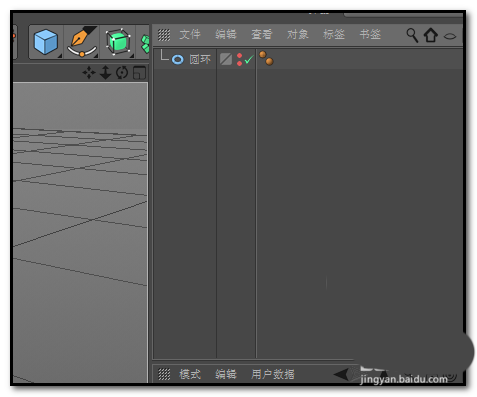Click the 圆环 object ring icon
The width and height of the screenshot is (477, 397).
click(x=178, y=60)
